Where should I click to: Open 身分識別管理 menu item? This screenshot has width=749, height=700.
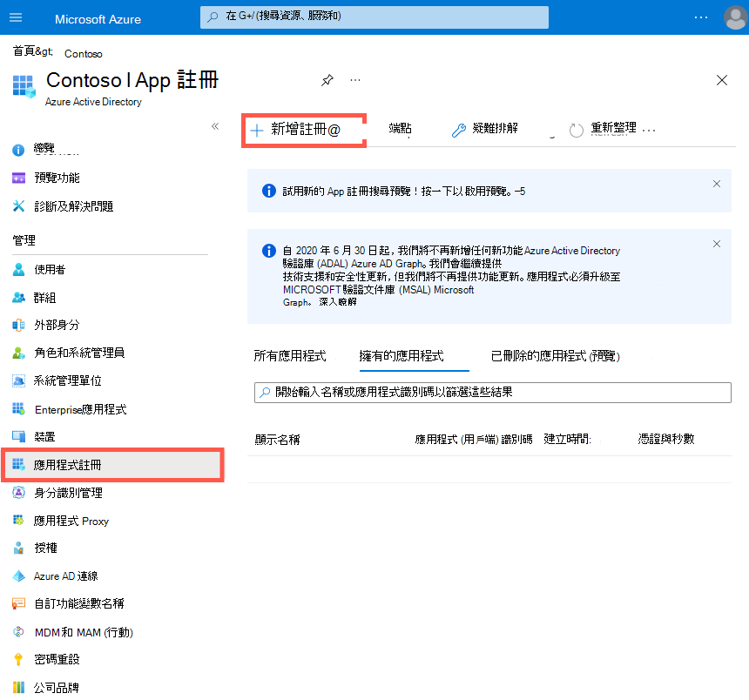(68, 493)
